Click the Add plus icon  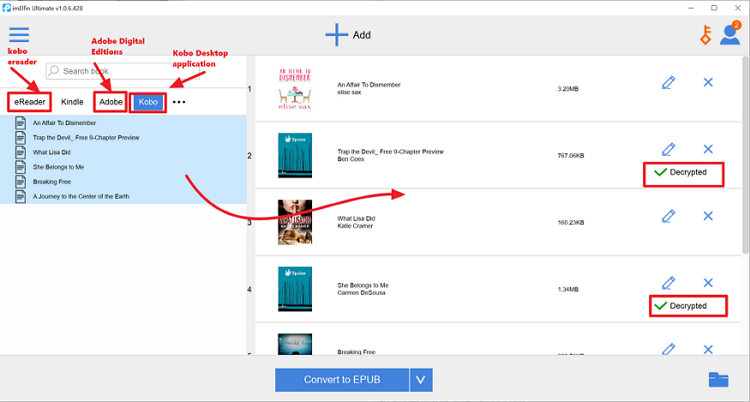(x=337, y=35)
